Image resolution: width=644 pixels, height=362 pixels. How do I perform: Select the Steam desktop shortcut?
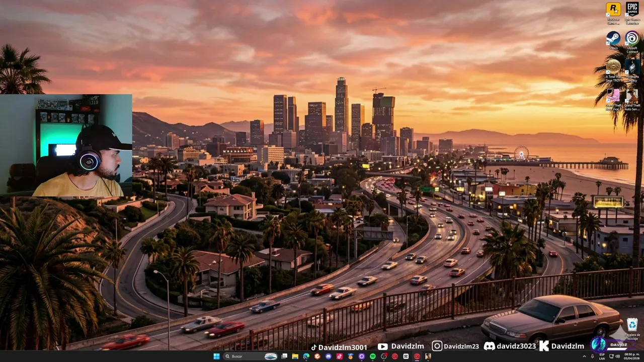click(613, 40)
